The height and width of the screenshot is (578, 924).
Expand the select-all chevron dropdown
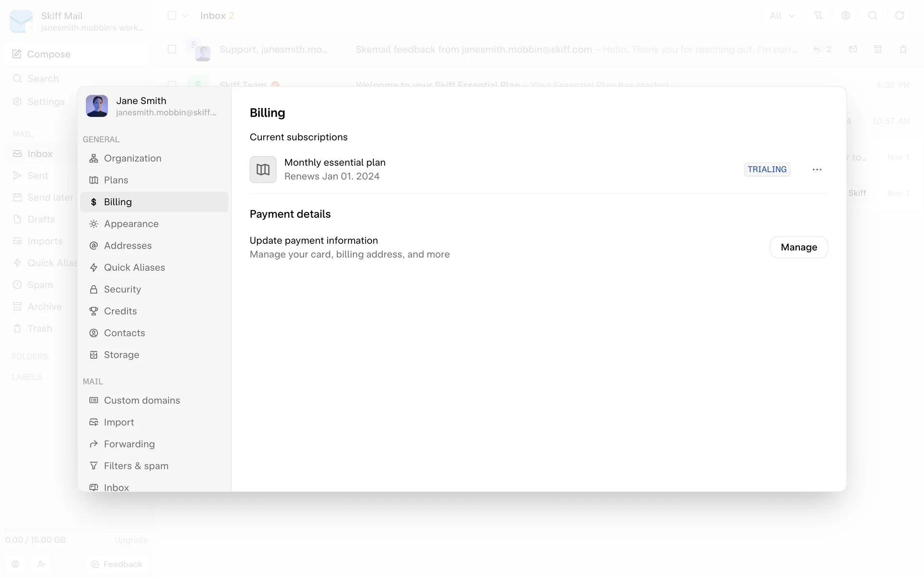pyautogui.click(x=185, y=16)
